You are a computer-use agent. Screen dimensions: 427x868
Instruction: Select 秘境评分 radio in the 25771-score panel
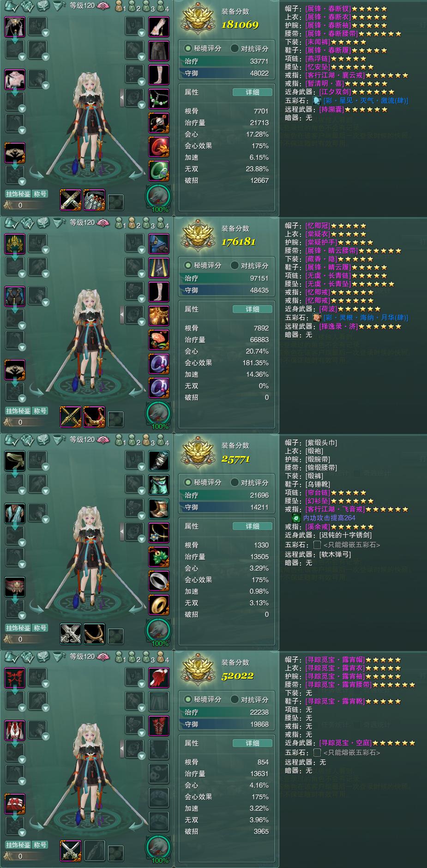[188, 482]
